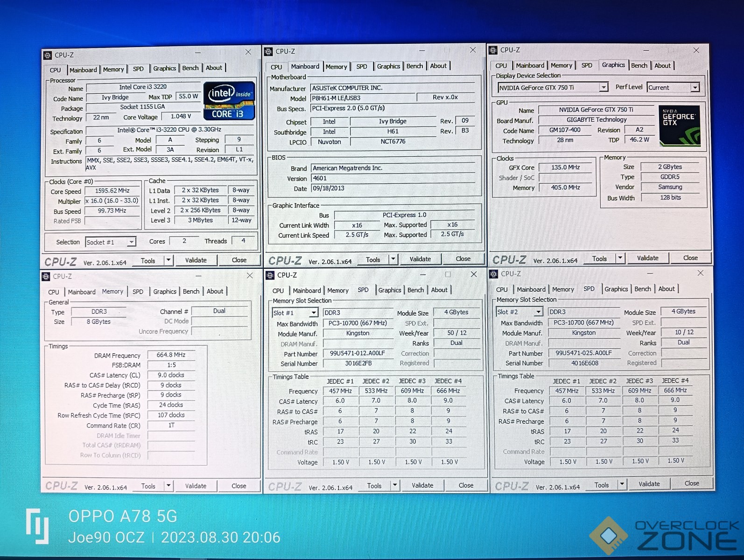Click Max TDP 55.0 W value
The image size is (744, 560).
point(188,97)
